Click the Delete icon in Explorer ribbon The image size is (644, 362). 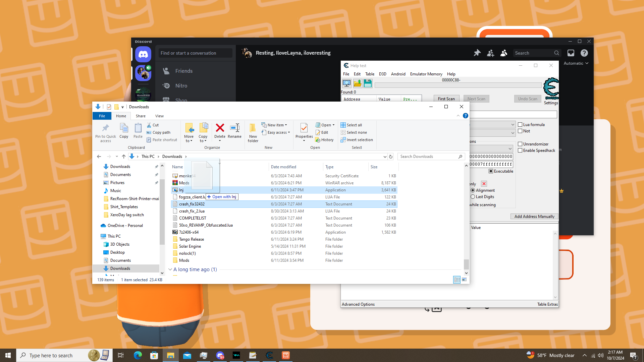click(x=220, y=128)
